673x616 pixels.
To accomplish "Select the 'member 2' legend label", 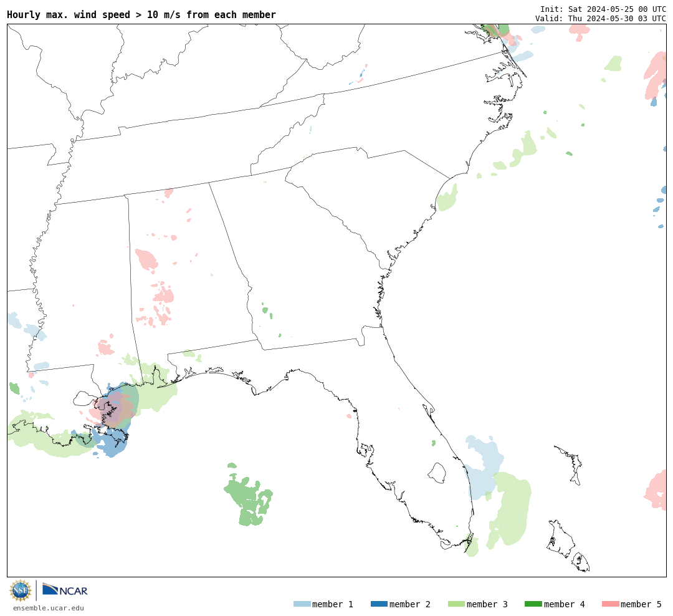I will (x=410, y=604).
